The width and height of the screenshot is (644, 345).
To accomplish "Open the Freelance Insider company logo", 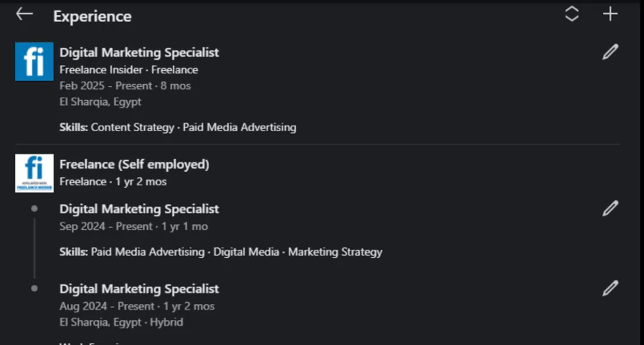I will [34, 61].
